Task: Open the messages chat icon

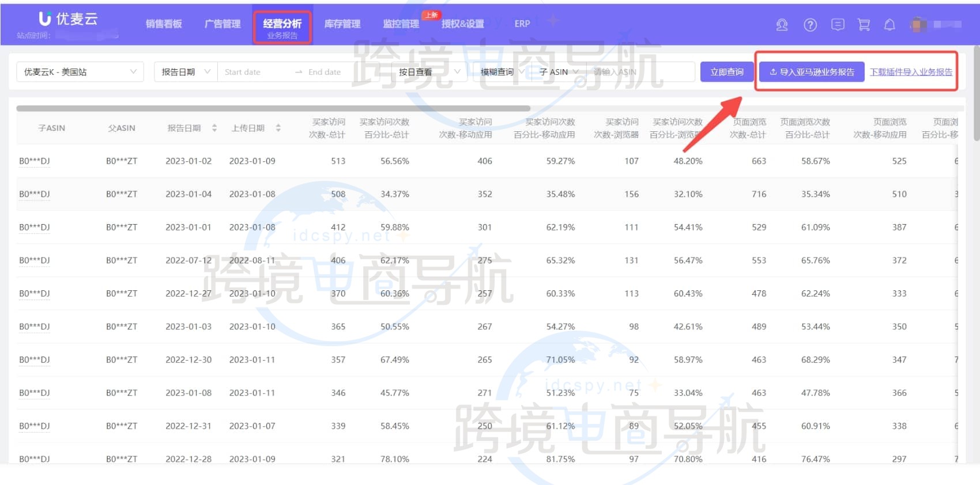Action: click(x=838, y=25)
